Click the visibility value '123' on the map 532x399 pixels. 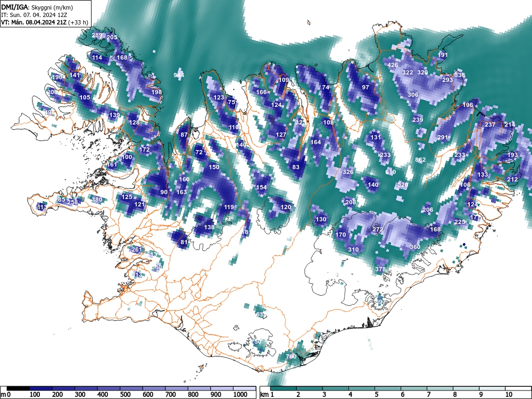click(x=219, y=97)
